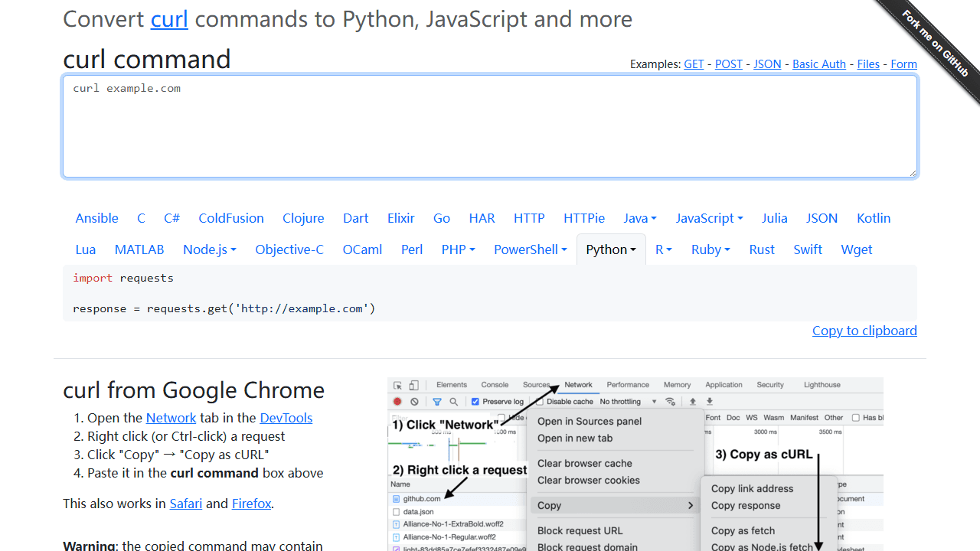Viewport: 980px width, 551px height.
Task: Click the Chrome DevTools instructions screenshot
Action: pyautogui.click(x=635, y=464)
